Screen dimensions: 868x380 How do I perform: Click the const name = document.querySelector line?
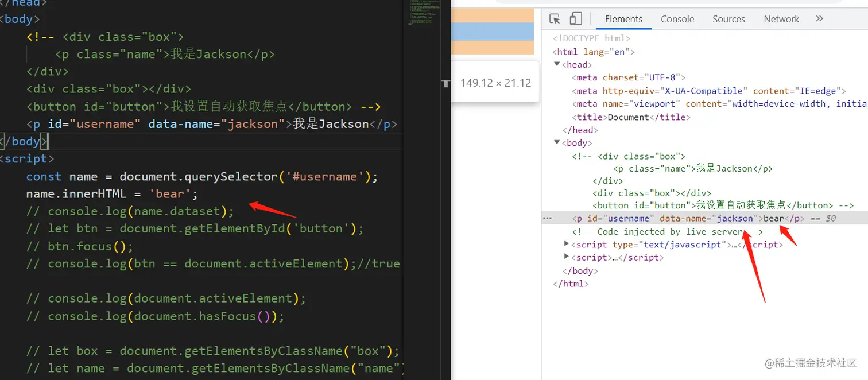[202, 176]
